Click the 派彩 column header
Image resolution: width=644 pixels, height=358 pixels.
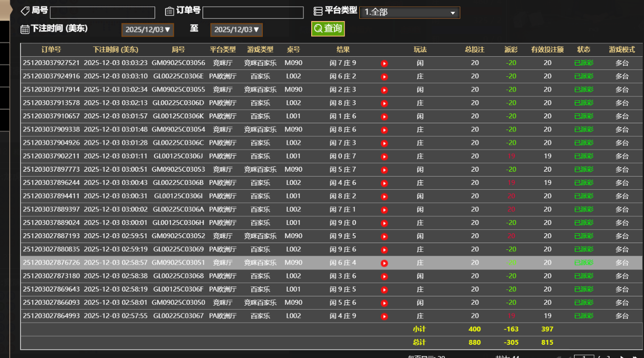coord(511,50)
